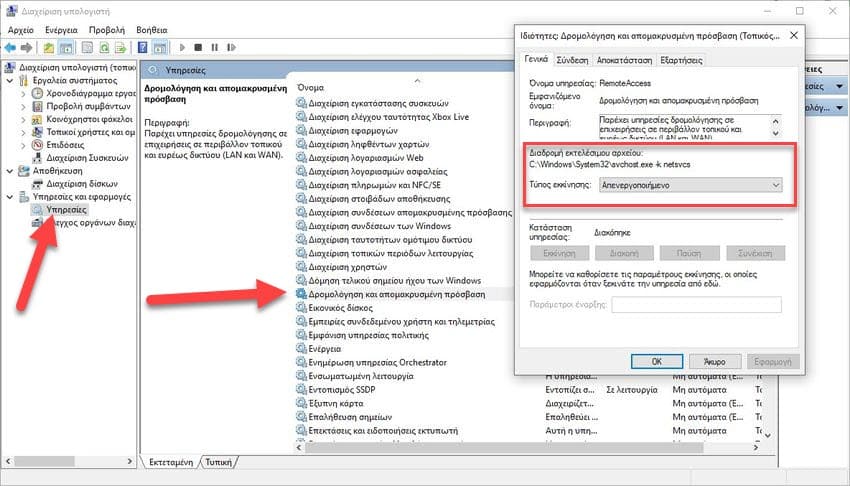Switch to the Εκτεταμένη view tab
This screenshot has height=486, width=850.
click(171, 462)
